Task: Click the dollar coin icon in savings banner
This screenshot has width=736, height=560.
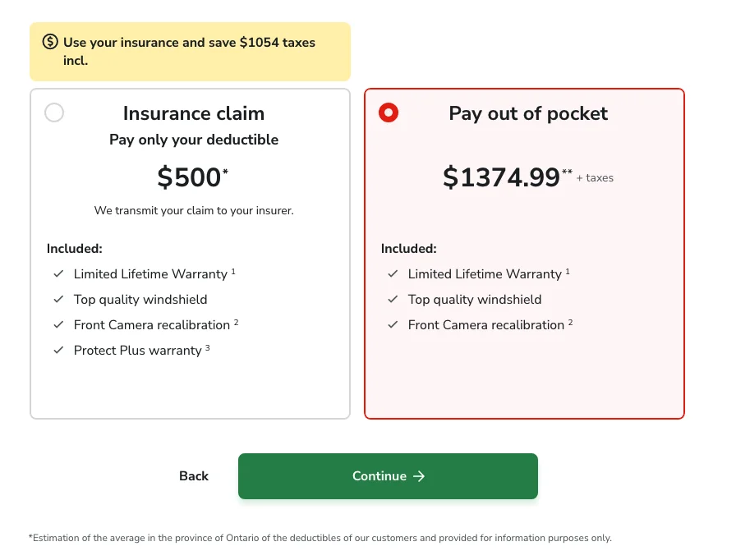Action: click(x=50, y=42)
